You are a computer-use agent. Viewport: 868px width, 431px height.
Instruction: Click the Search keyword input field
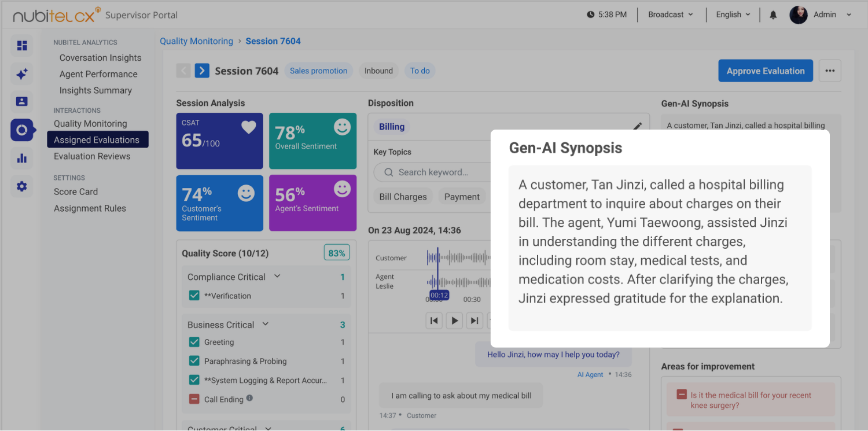coord(432,172)
